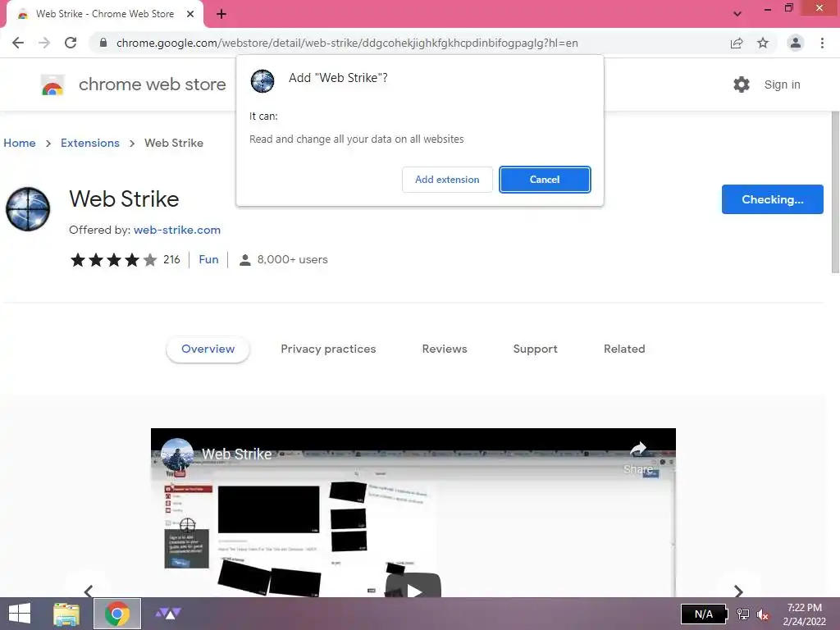Click the video channel avatar
The height and width of the screenshot is (630, 840).
177,454
